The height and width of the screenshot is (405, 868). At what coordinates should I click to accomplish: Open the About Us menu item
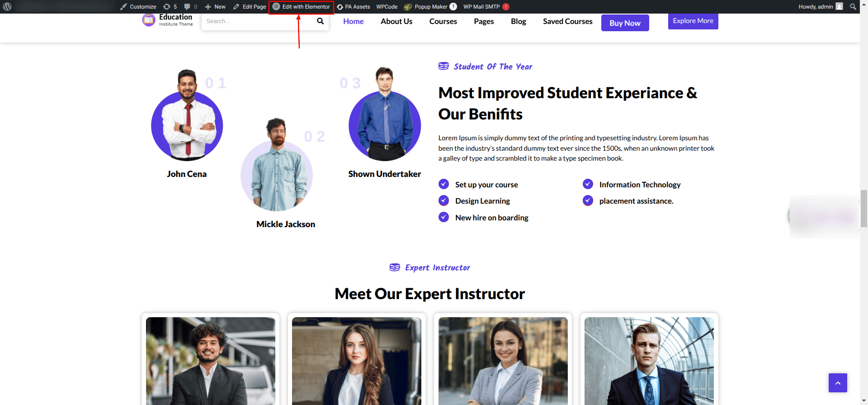(396, 21)
